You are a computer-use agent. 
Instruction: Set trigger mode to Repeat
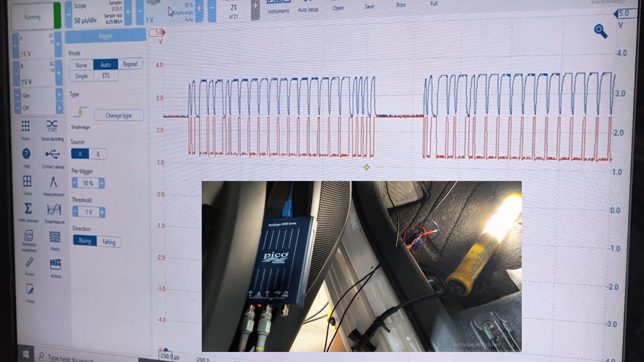pyautogui.click(x=130, y=64)
